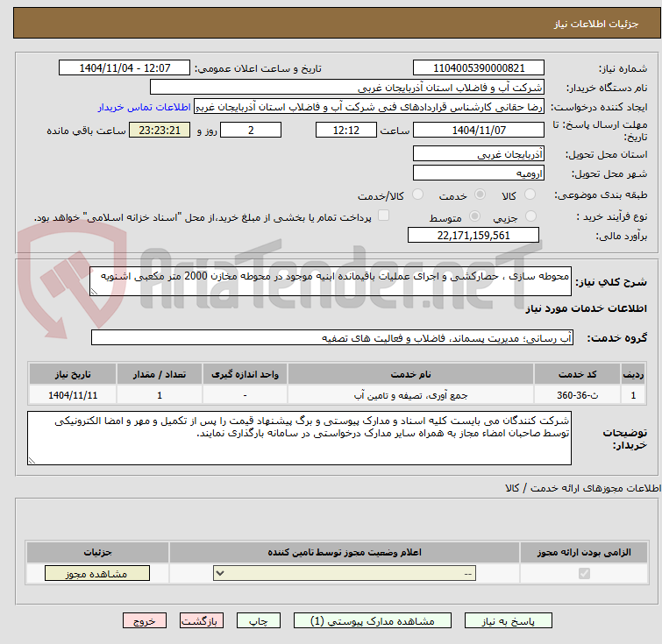
Task: Click the اعلام وضعیت مجوز توسط تامین کننده header
Action: click(x=345, y=552)
